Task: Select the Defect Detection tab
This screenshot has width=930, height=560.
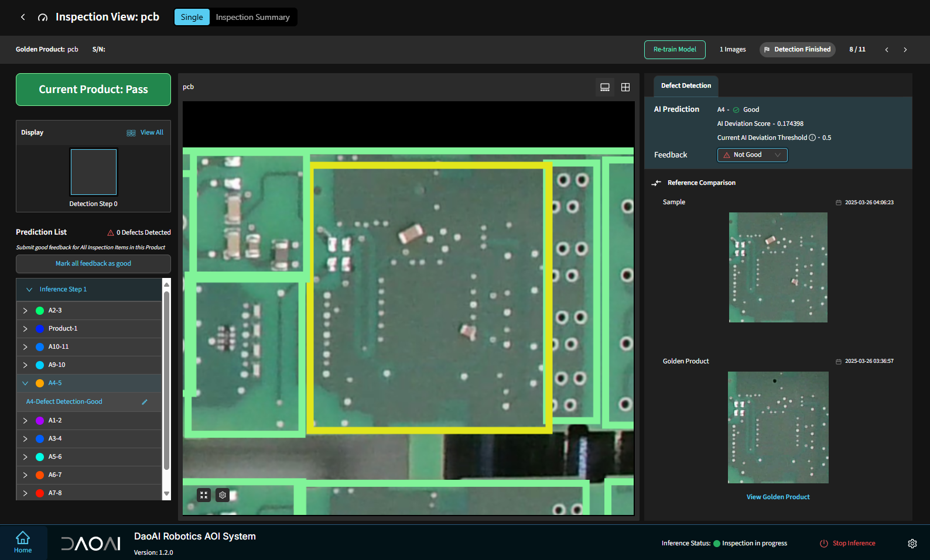Action: coord(686,85)
